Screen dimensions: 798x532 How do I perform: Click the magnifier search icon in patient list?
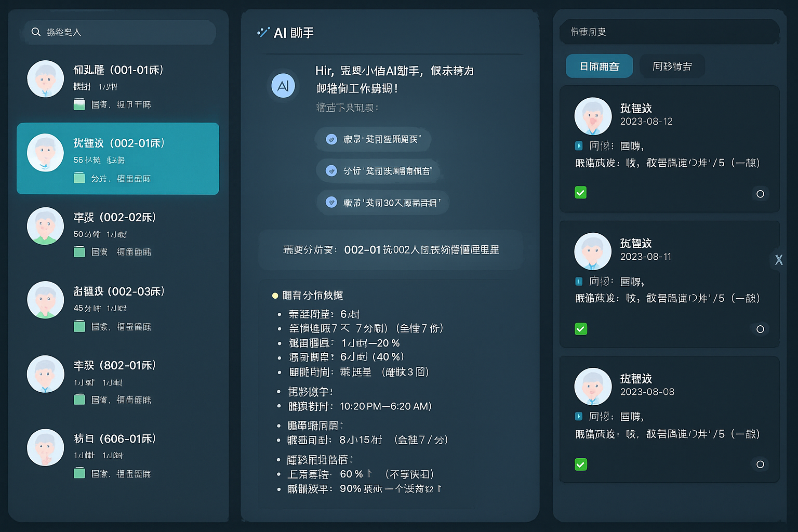(x=36, y=32)
